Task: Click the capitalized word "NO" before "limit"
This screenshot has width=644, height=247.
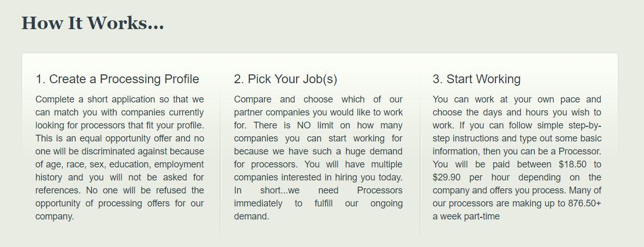Action: pos(304,125)
